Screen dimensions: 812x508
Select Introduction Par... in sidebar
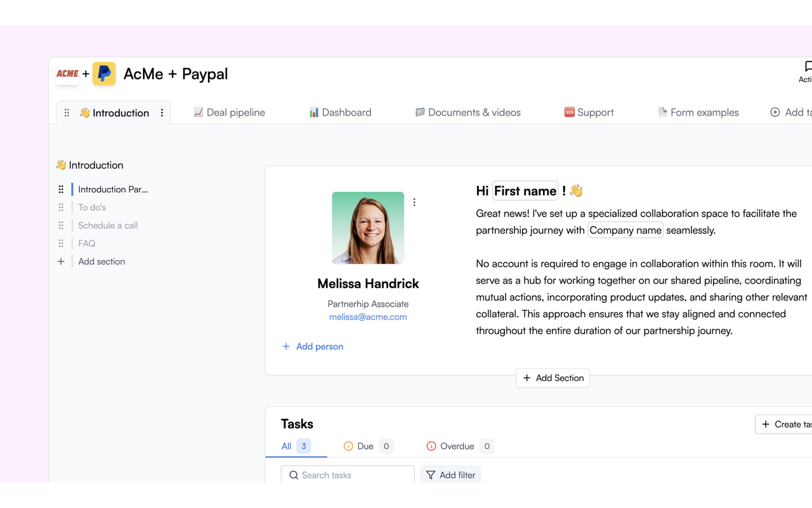click(113, 189)
